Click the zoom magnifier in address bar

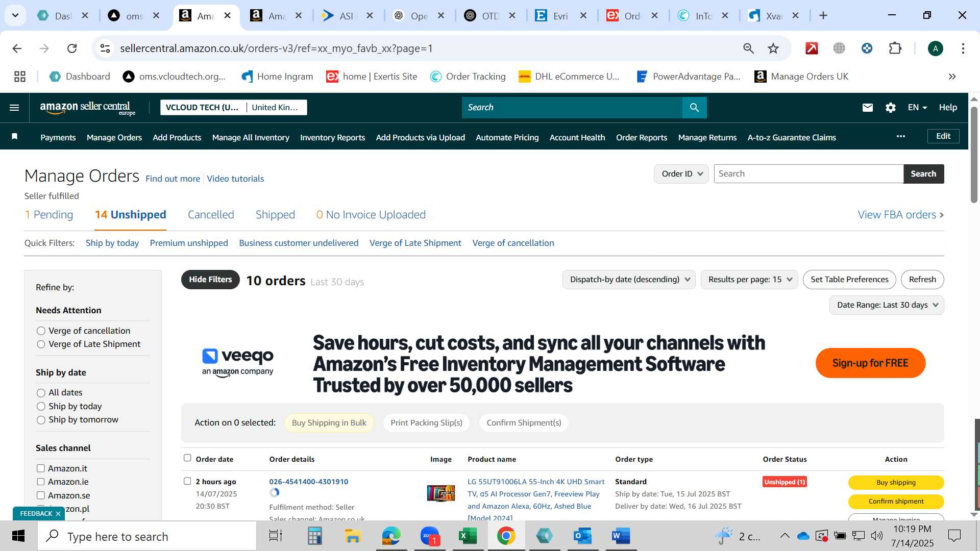pyautogui.click(x=748, y=48)
